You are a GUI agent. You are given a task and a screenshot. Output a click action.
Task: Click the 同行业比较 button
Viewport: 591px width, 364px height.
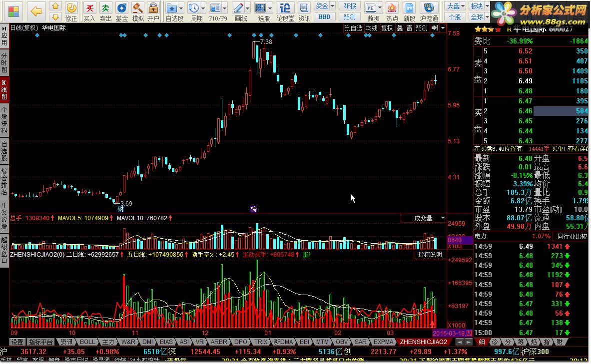click(572, 236)
